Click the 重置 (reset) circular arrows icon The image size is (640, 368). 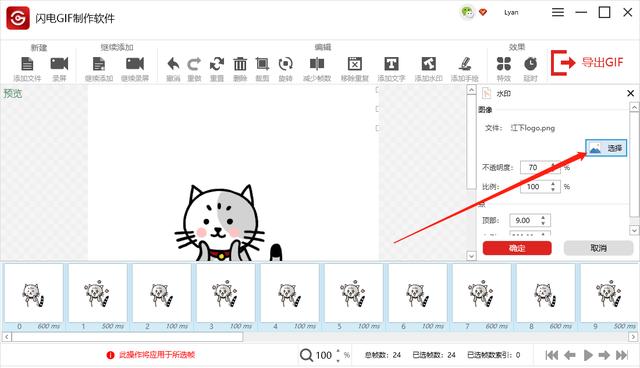click(217, 64)
